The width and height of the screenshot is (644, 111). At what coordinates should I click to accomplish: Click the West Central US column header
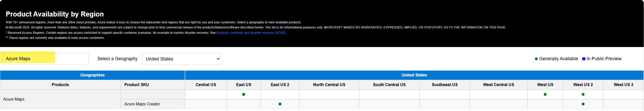pyautogui.click(x=498, y=85)
